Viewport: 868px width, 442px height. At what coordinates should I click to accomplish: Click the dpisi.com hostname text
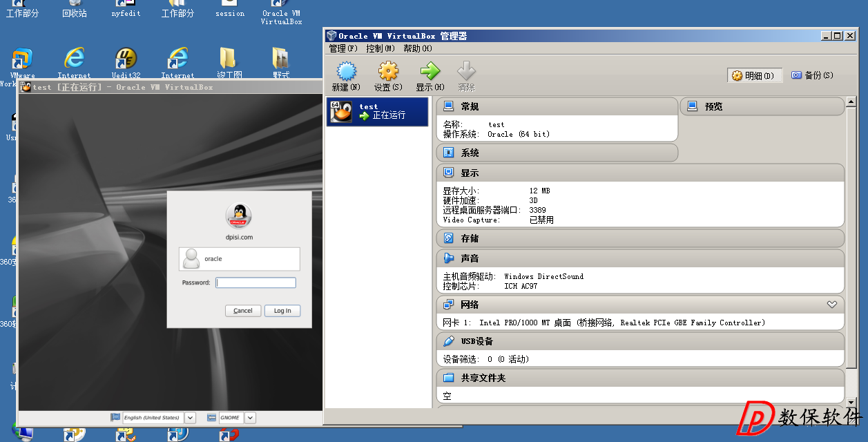(x=239, y=237)
